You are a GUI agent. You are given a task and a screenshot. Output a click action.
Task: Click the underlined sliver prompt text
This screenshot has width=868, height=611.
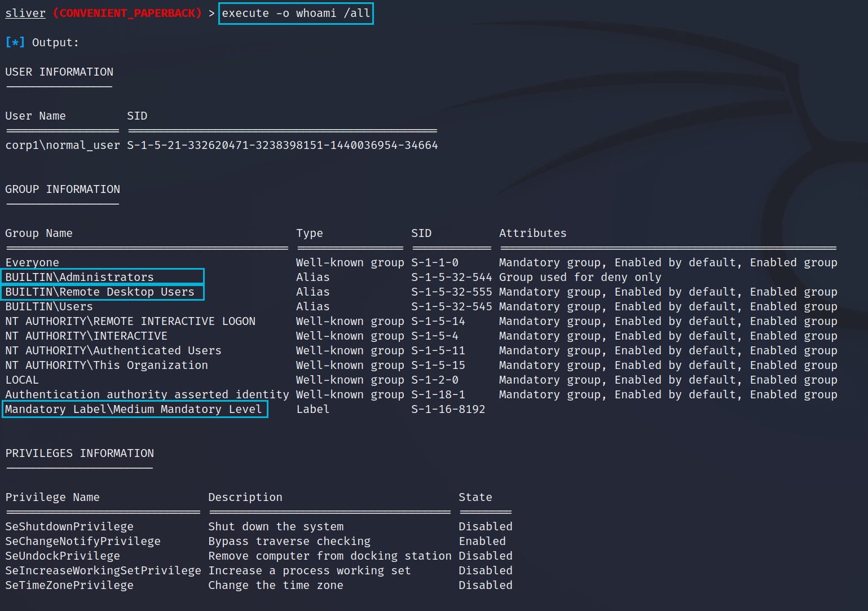click(25, 13)
